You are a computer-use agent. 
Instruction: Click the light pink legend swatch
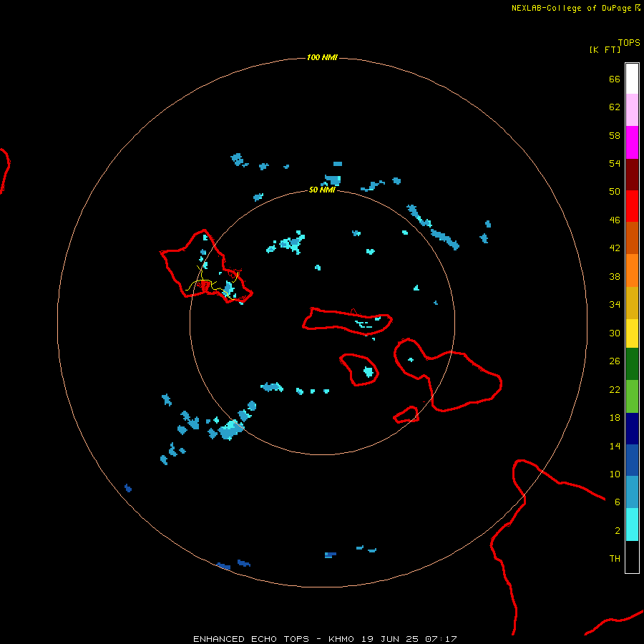[x=632, y=110]
